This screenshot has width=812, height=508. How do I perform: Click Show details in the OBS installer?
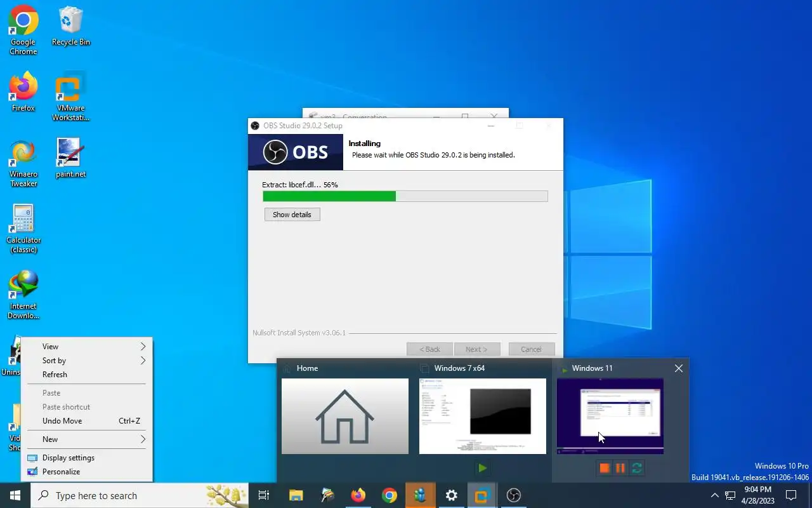292,215
